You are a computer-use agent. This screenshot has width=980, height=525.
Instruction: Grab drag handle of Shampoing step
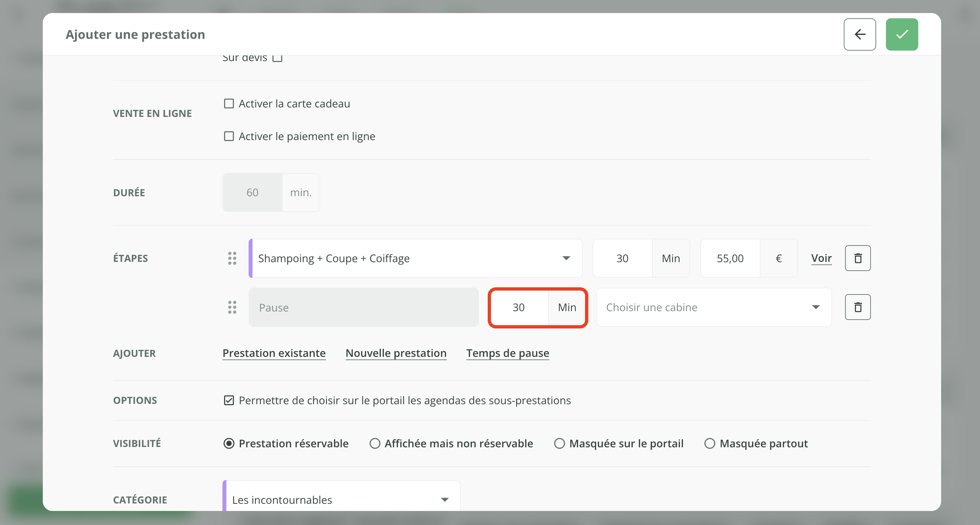pos(232,258)
